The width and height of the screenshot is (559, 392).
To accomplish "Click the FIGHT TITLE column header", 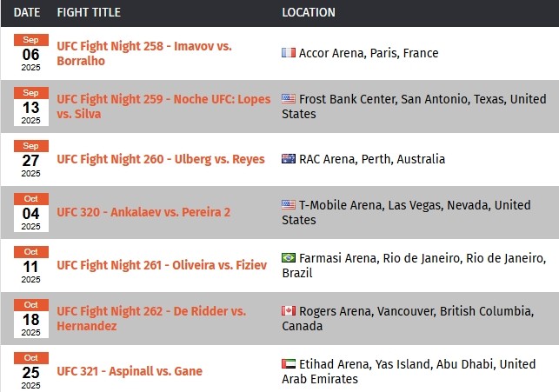I will pyautogui.click(x=89, y=12).
